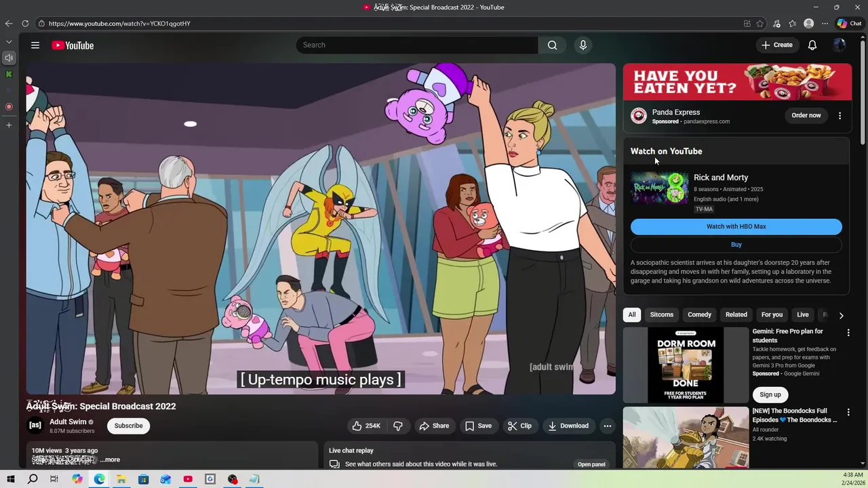868x488 pixels.
Task: Select the Comedy filter chip
Action: pyautogui.click(x=700, y=314)
